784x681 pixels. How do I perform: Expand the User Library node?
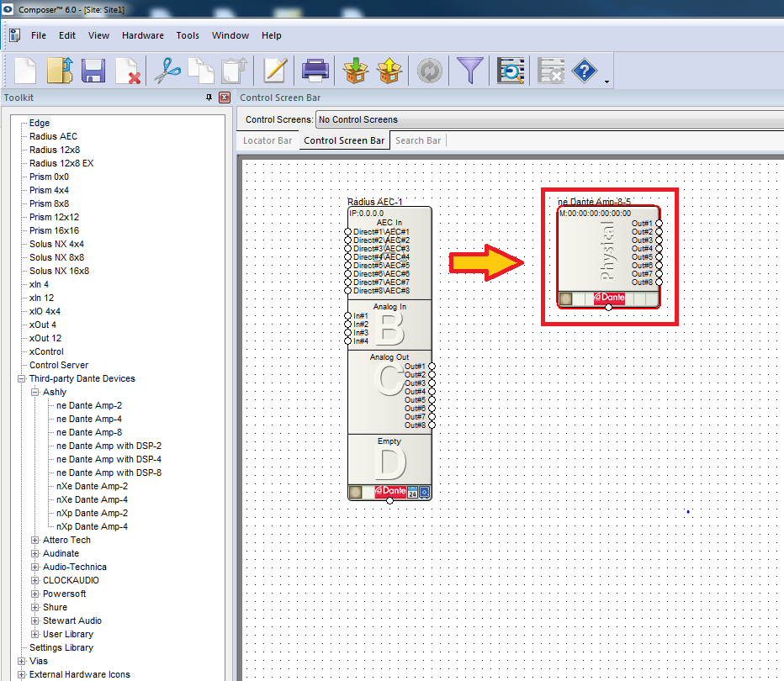pos(35,635)
